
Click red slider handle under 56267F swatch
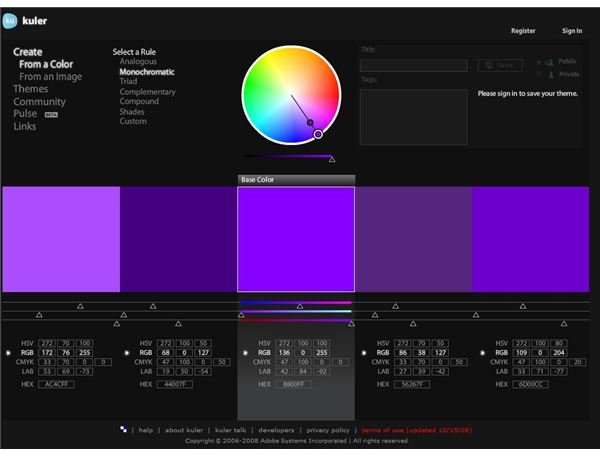click(396, 306)
